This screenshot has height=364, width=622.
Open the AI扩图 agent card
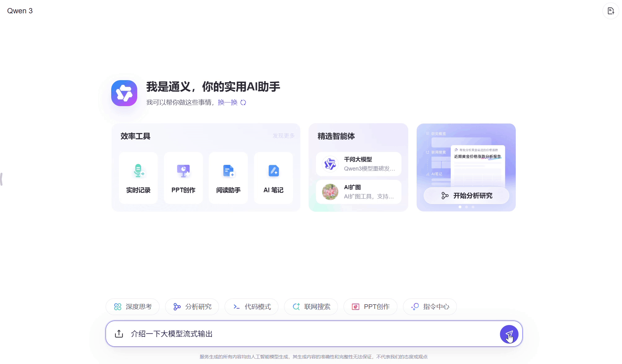pyautogui.click(x=359, y=192)
